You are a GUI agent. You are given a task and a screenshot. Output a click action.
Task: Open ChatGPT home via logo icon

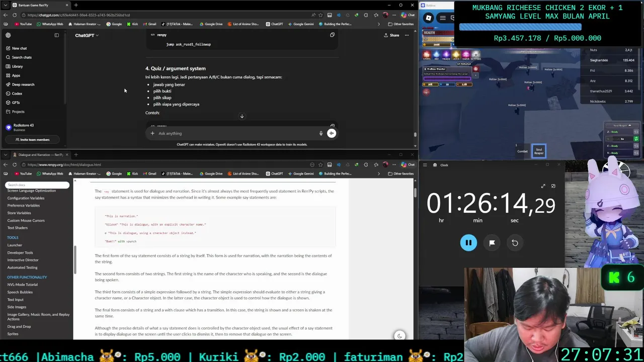8,35
